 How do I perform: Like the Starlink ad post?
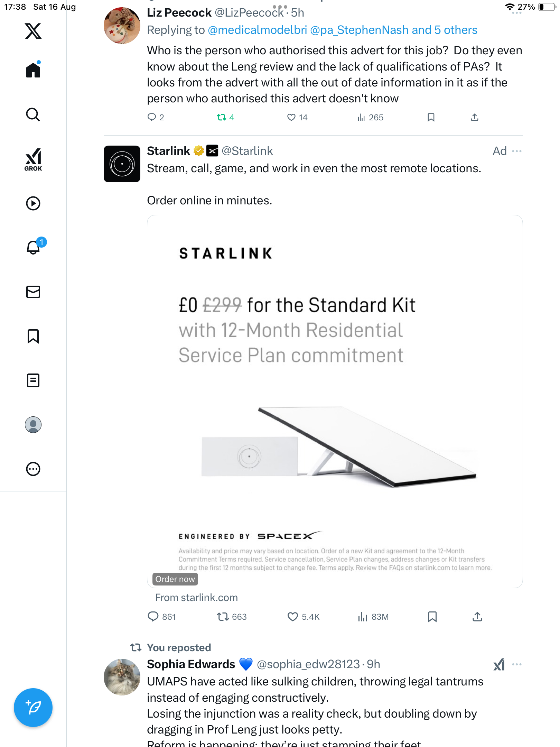click(x=292, y=617)
